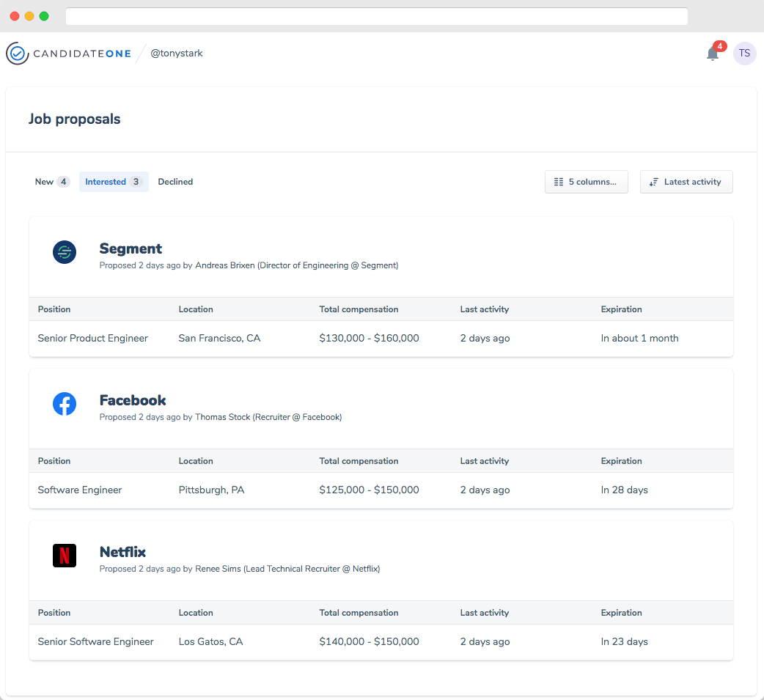
Task: Click Segment's Total compensation column header
Action: [359, 309]
